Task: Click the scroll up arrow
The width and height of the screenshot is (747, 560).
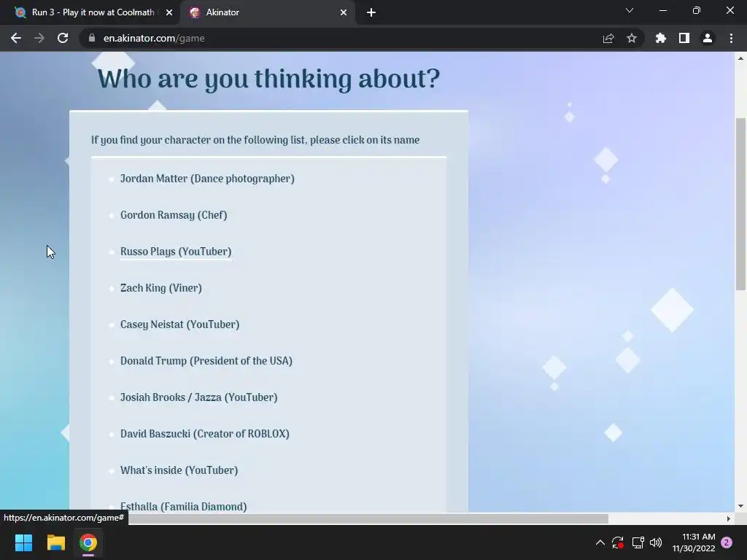Action: click(740, 58)
